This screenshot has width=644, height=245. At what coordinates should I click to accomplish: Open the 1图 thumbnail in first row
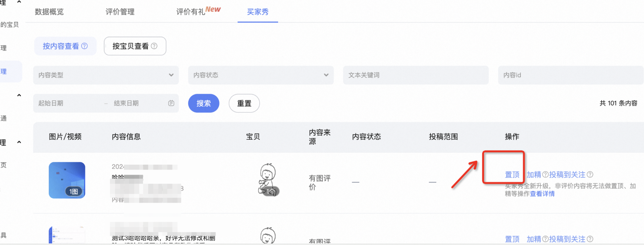pos(67,180)
